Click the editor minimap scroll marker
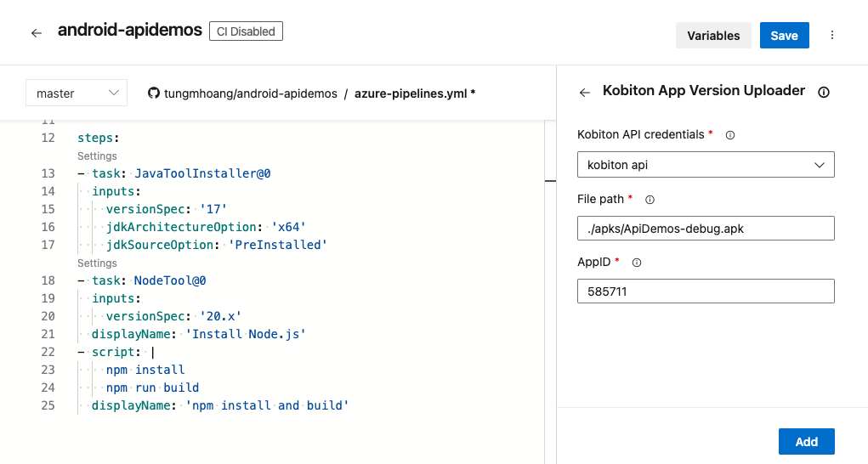The height and width of the screenshot is (464, 868). coord(550,181)
